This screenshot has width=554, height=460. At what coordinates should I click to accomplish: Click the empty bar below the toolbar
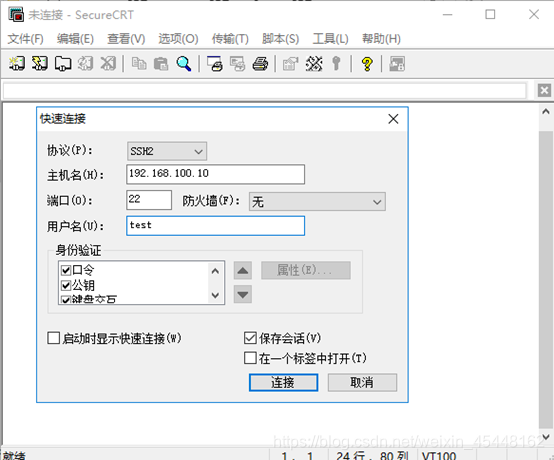265,90
